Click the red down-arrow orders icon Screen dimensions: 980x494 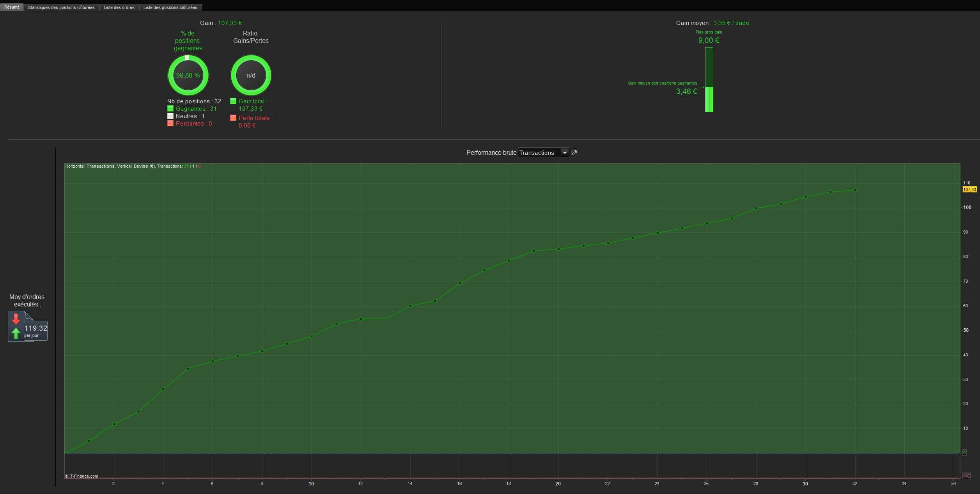point(16,319)
